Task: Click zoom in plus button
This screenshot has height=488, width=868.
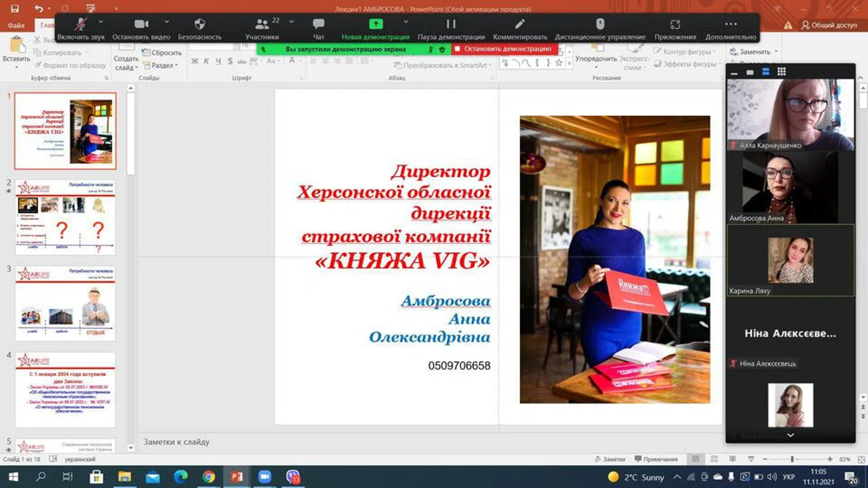Action: point(829,459)
